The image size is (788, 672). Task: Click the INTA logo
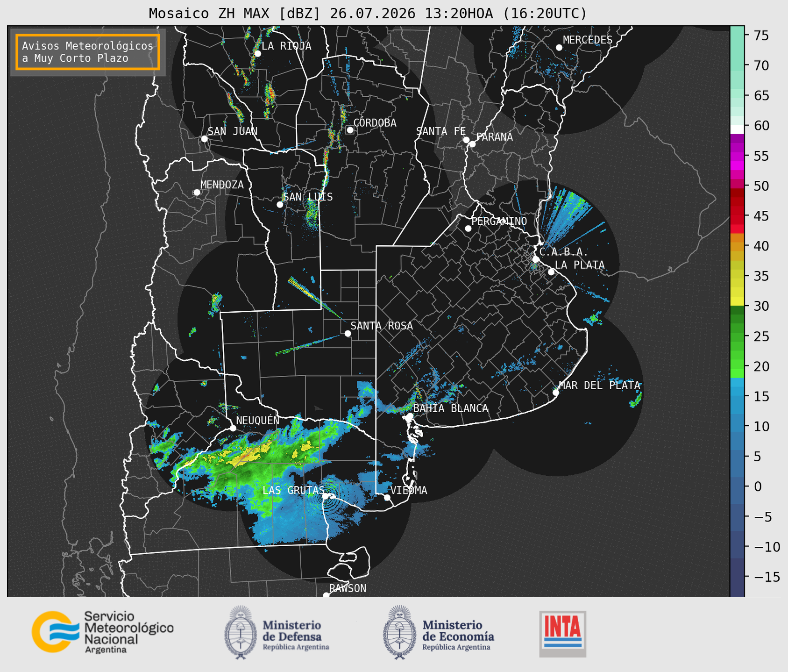pyautogui.click(x=563, y=634)
